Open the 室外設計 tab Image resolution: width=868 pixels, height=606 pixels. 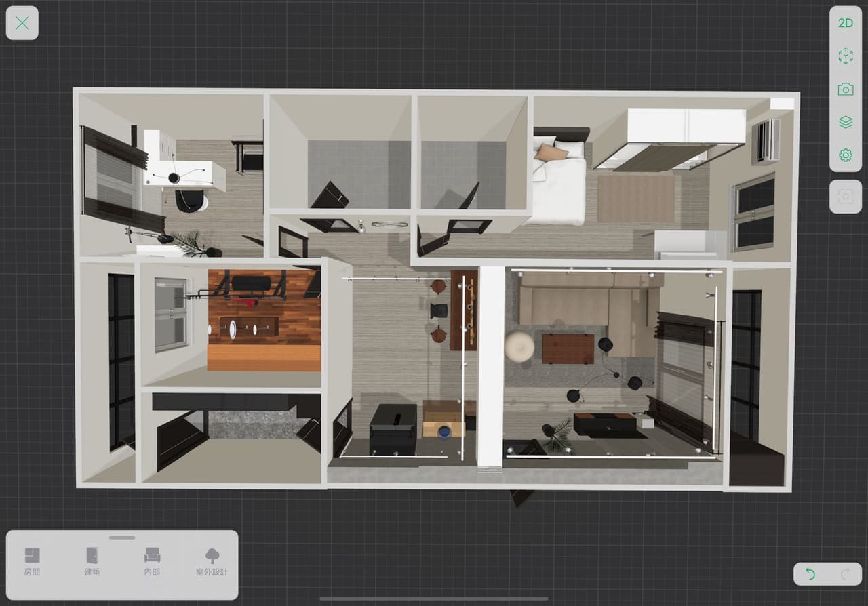coord(212,562)
